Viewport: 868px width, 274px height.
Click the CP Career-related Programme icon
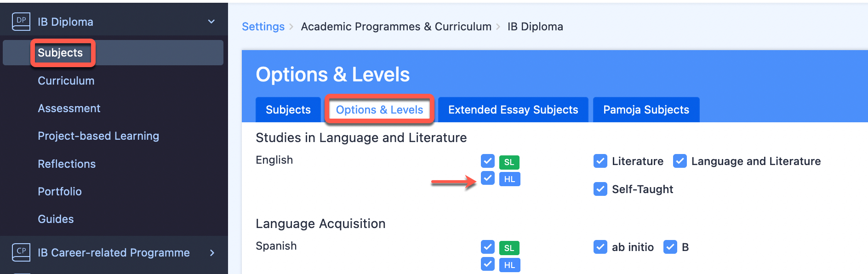tap(21, 252)
